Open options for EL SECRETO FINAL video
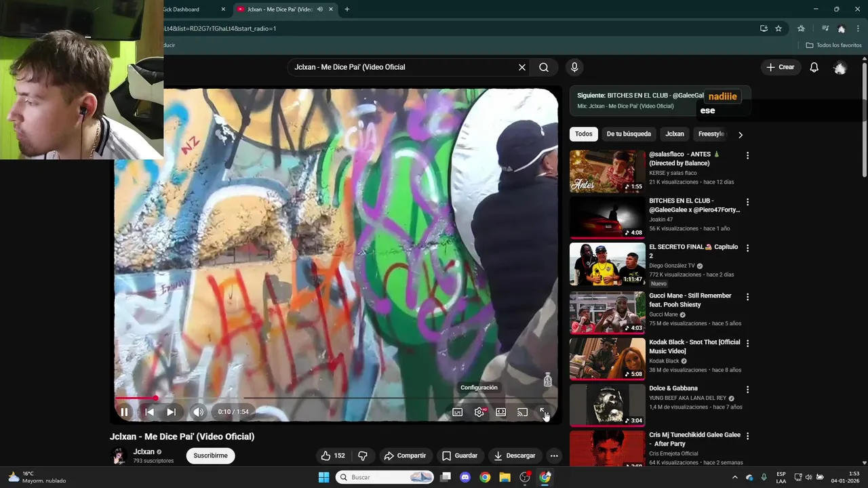 coord(748,248)
